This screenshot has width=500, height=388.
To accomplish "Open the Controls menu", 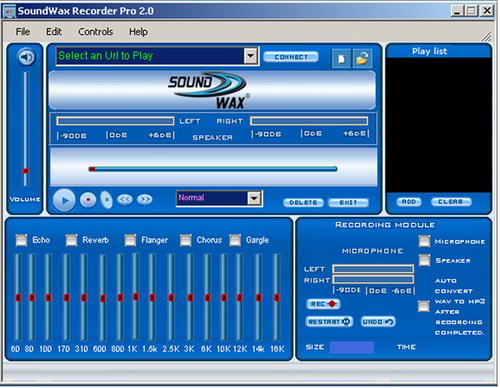I will click(95, 32).
